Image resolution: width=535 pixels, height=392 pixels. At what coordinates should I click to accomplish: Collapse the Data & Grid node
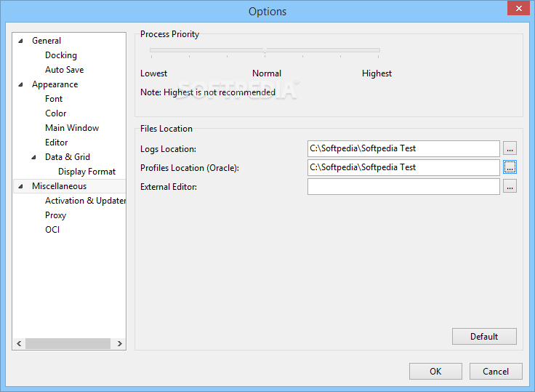33,157
